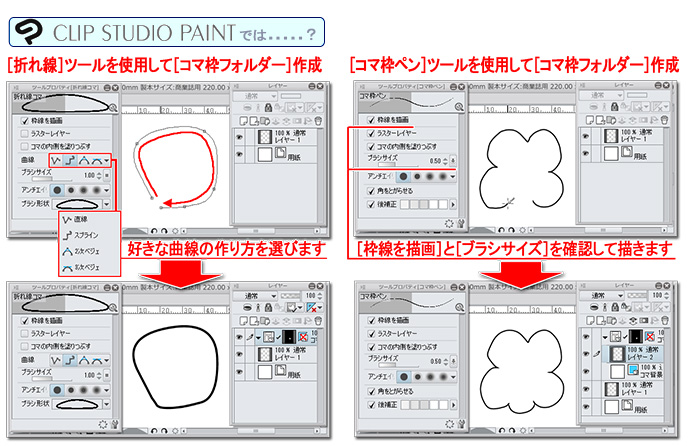Click the magnifier on the コマ枠ペン preview, unfinished-clover screenshot
Screen dimensions: 700x446
point(459,107)
